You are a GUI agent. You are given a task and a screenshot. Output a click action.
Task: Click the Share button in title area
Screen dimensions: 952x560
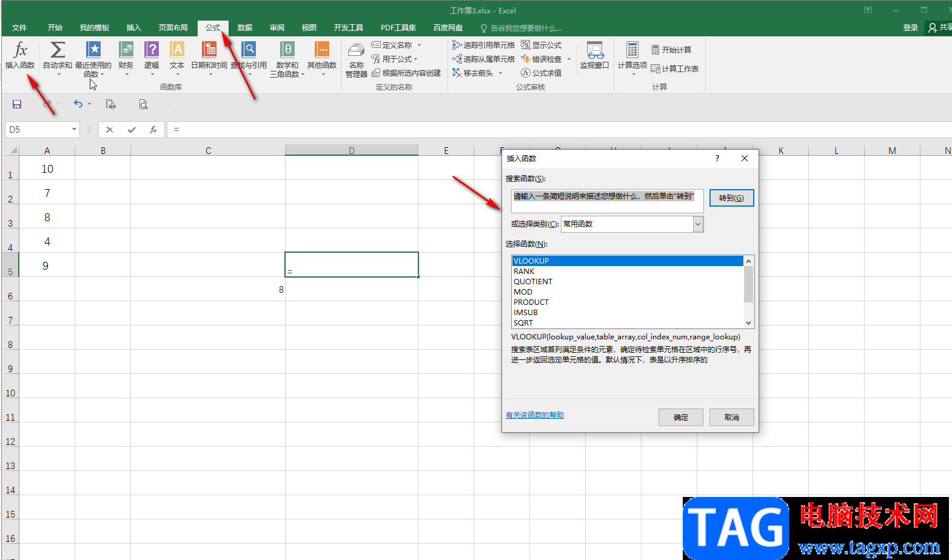940,28
